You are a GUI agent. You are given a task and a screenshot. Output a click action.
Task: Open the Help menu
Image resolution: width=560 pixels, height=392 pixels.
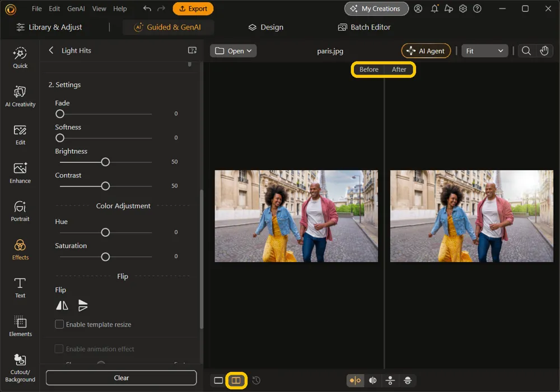pyautogui.click(x=120, y=8)
